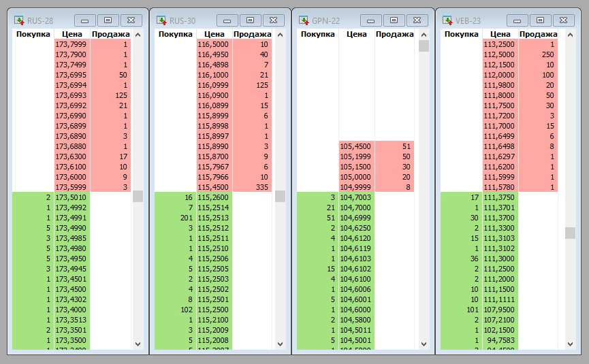Click the Продажа column header in RUS-30

pos(253,34)
